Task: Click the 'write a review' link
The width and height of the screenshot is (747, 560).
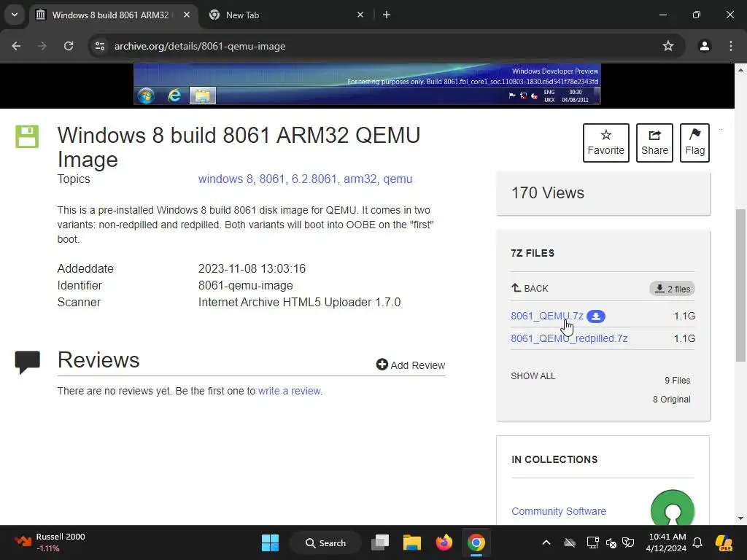Action: click(289, 391)
